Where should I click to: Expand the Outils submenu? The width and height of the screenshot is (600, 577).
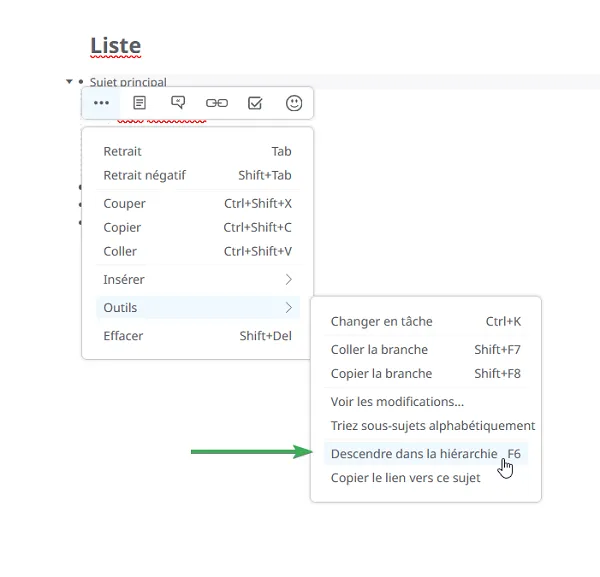[x=197, y=308]
